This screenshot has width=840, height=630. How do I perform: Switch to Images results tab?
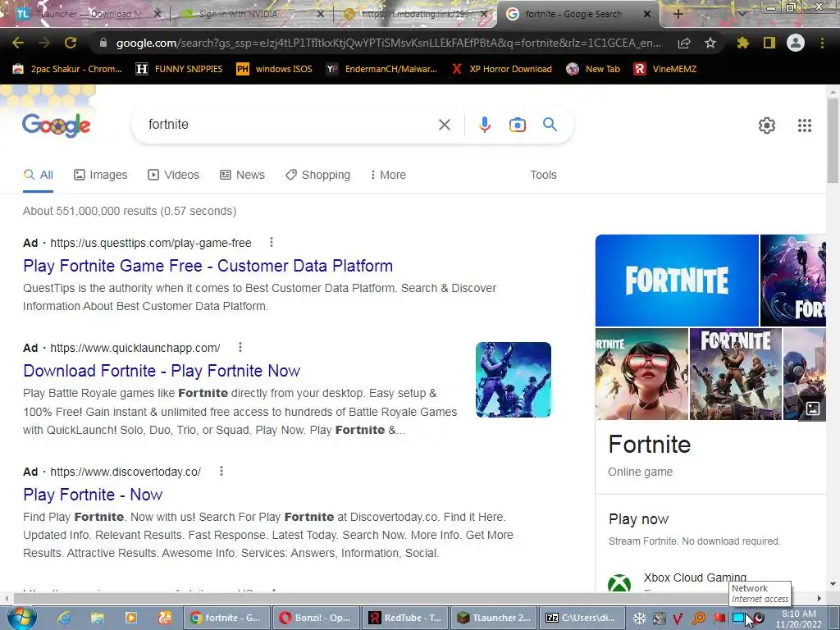click(x=101, y=176)
